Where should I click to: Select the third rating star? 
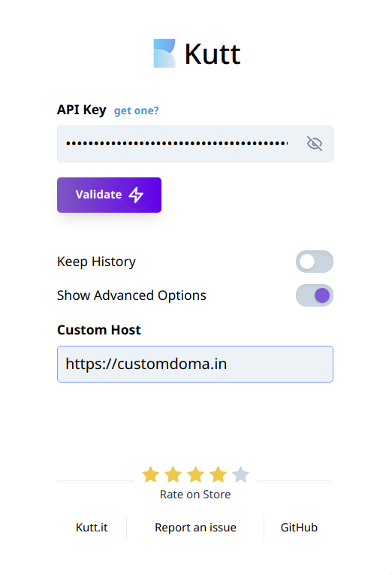[x=196, y=474]
